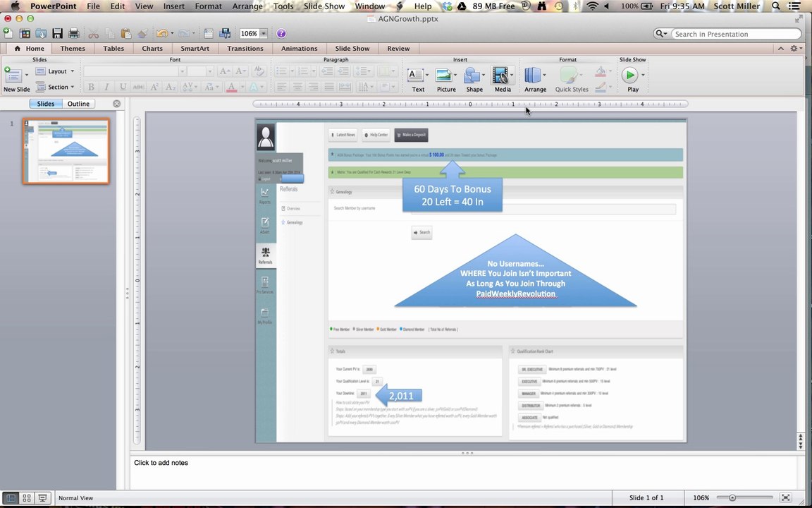Open the Format menu
This screenshot has width=812, height=508.
(x=208, y=6)
